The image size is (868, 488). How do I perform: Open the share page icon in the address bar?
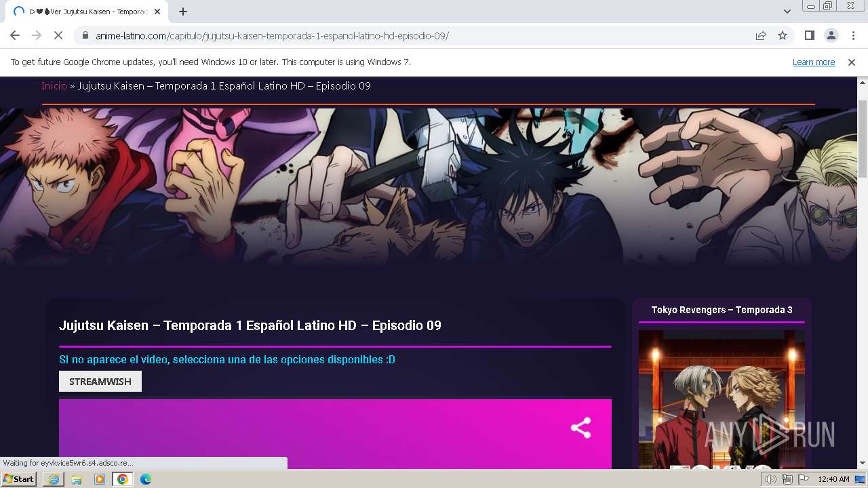pyautogui.click(x=761, y=35)
